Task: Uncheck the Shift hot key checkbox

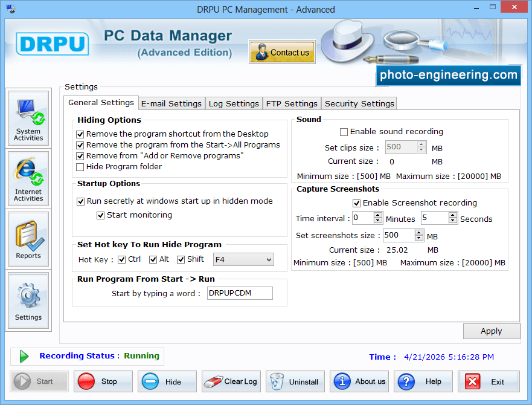Action: [x=181, y=259]
